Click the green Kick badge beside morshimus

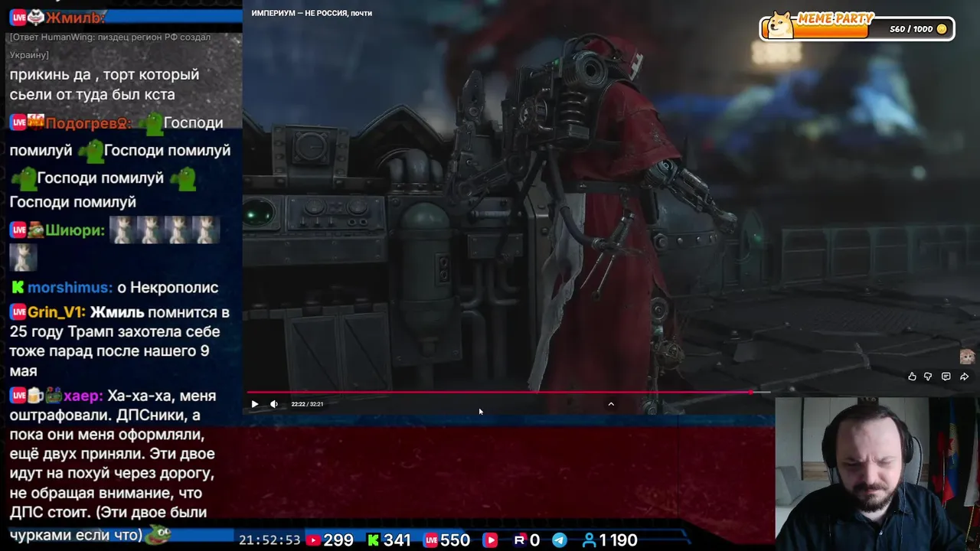[x=18, y=288]
